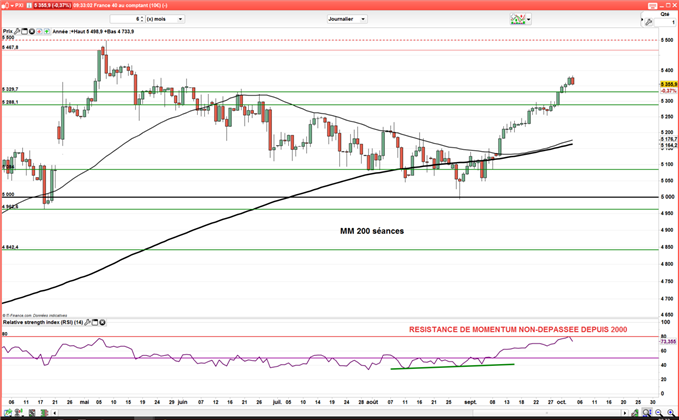
Task: Click the second icon in the bottom-left toolbar
Action: pos(20,413)
